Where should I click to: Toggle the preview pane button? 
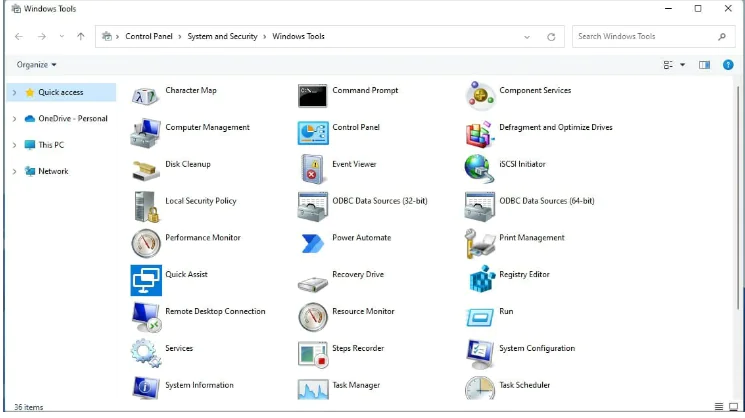tap(704, 65)
